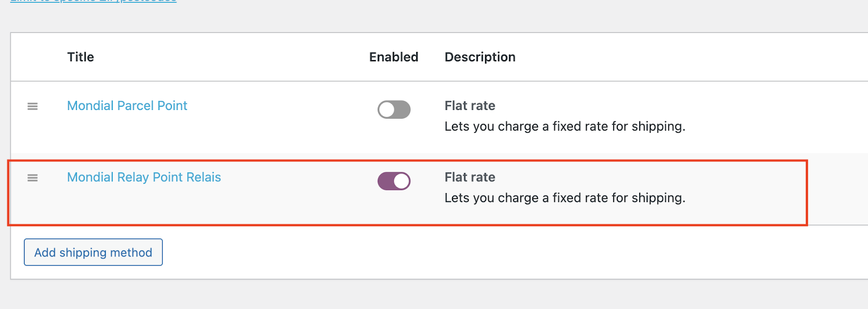The height and width of the screenshot is (309, 868).
Task: Grab the drag handle for Mondial Parcel Point
Action: tap(33, 106)
